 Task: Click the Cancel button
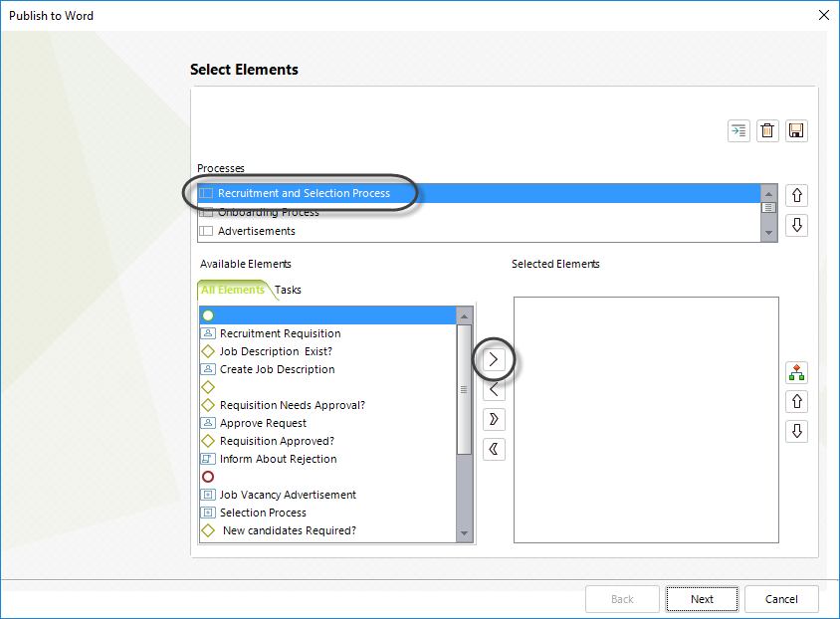[781, 599]
